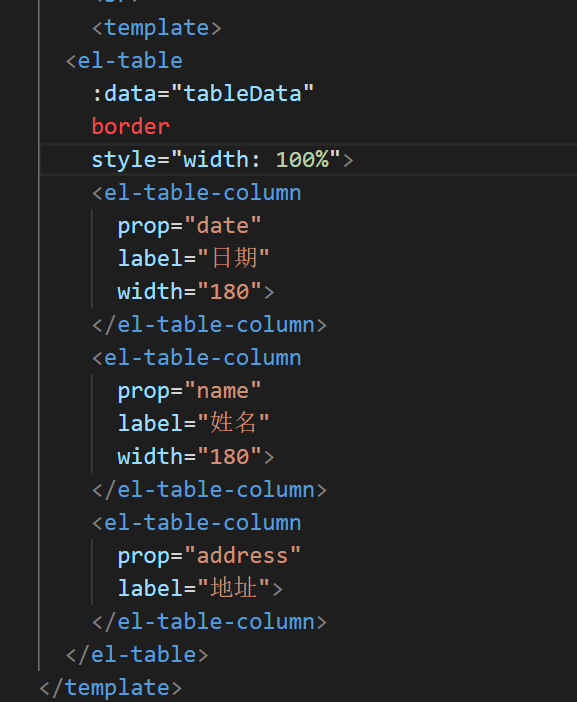The height and width of the screenshot is (702, 577).
Task: Click the 100% value in the style line
Action: (x=302, y=160)
